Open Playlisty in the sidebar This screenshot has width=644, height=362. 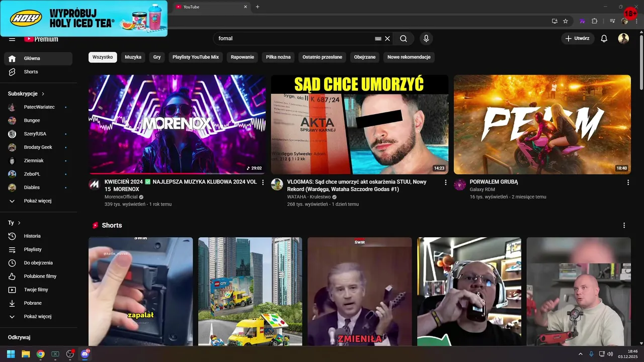[x=38, y=249]
